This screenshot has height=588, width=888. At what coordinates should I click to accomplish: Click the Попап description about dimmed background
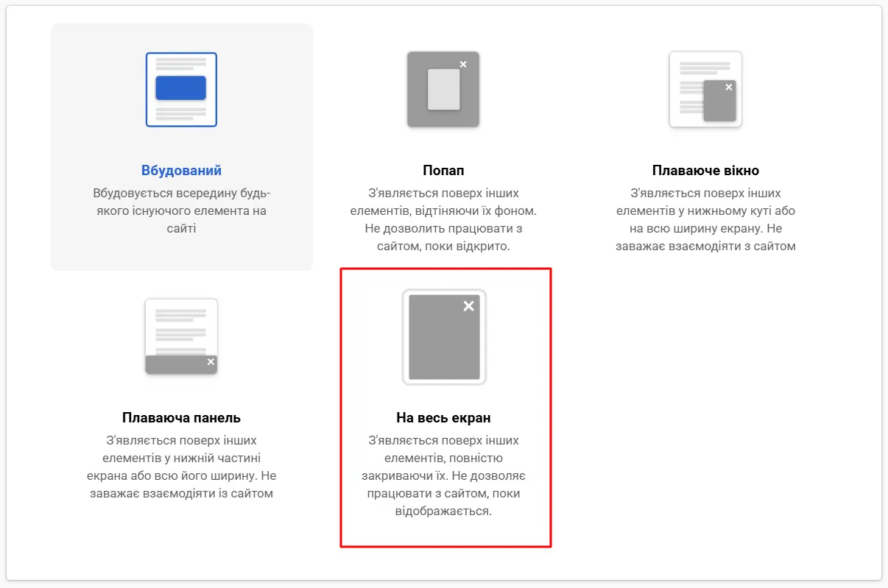coord(443,219)
